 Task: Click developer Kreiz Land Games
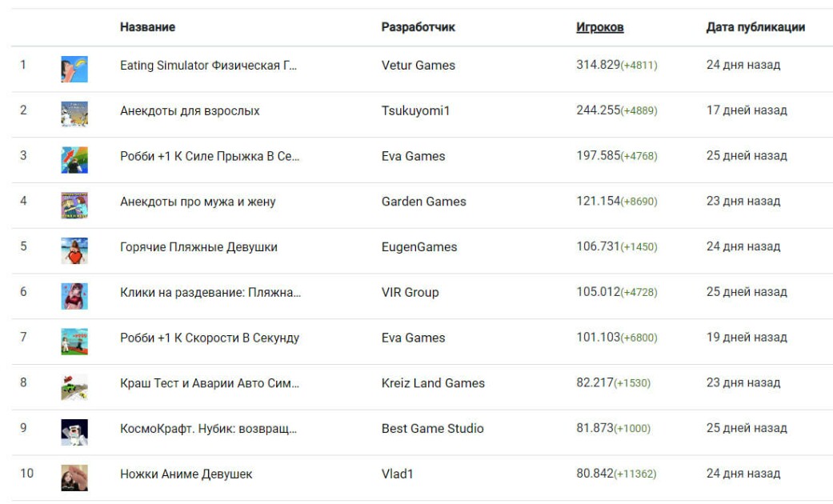(x=433, y=383)
